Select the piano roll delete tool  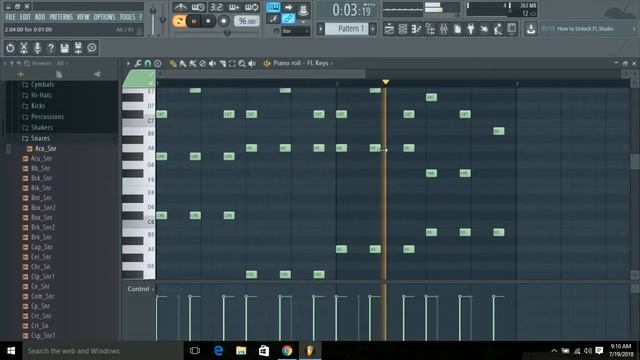pos(202,63)
